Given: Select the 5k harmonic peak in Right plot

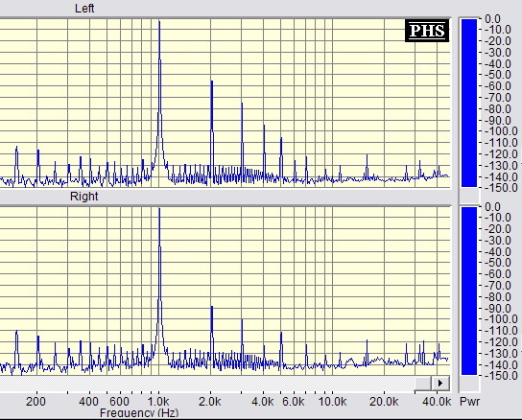Looking at the screenshot, I should point(281,348).
